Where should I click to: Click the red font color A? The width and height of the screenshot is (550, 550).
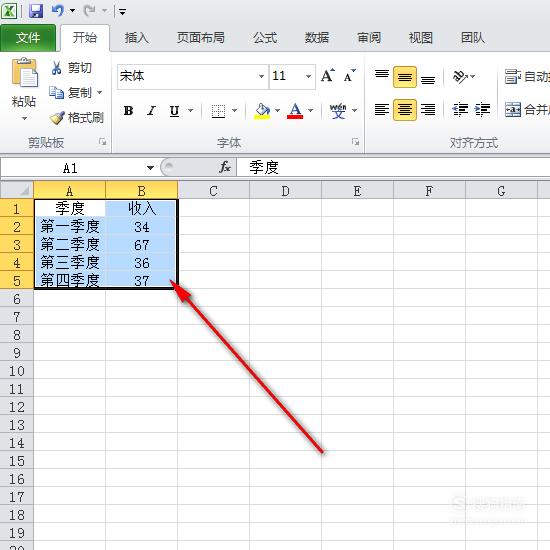[x=295, y=111]
